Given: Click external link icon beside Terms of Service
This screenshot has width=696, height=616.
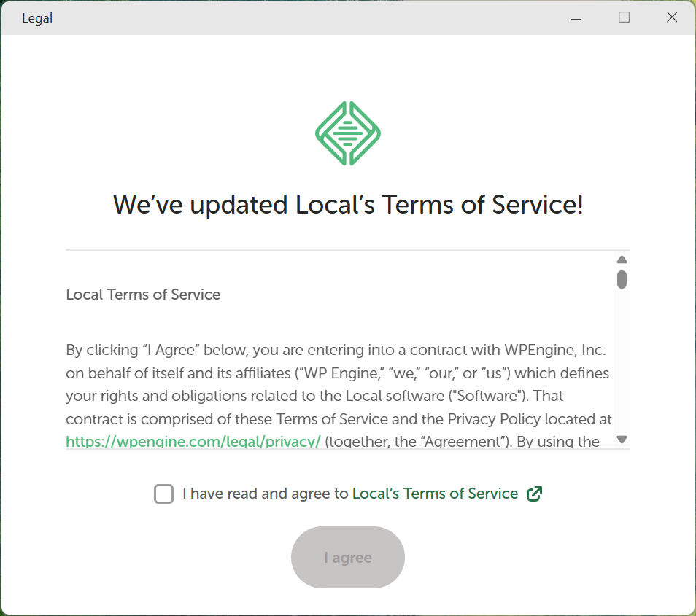Looking at the screenshot, I should click(535, 494).
